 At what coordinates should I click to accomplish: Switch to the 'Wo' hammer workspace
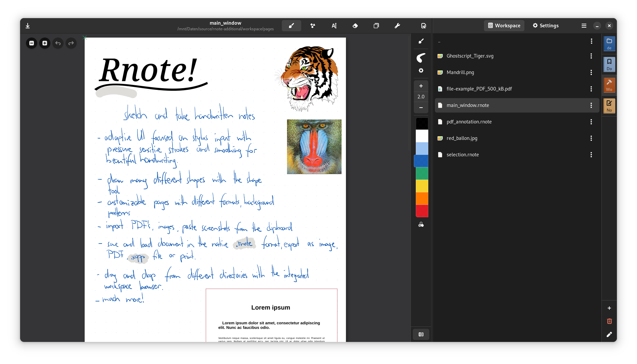[x=609, y=85]
